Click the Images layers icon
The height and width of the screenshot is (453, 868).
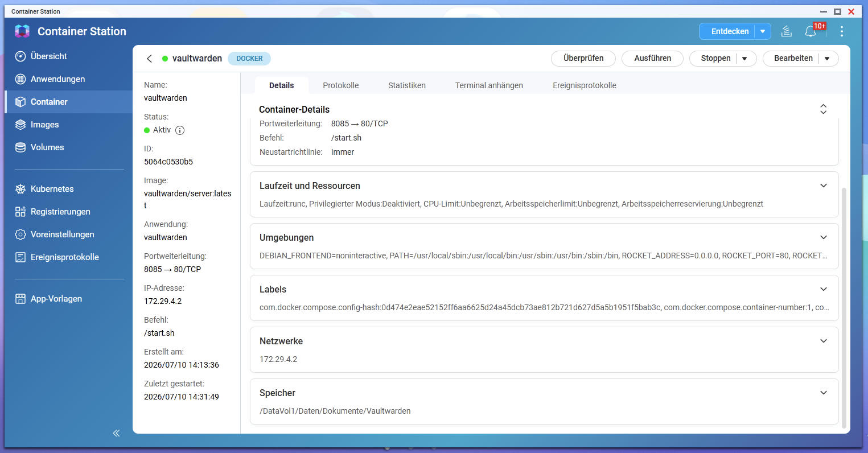point(20,125)
